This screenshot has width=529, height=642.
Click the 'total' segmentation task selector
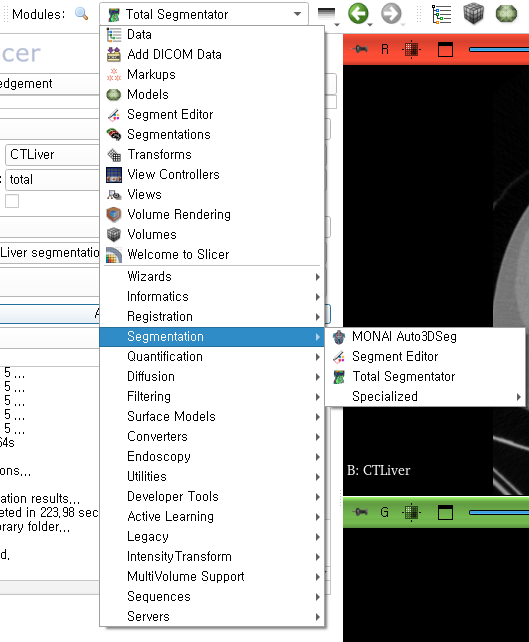[x=52, y=180]
